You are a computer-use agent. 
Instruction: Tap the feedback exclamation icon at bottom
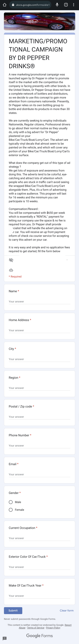point(4,638)
